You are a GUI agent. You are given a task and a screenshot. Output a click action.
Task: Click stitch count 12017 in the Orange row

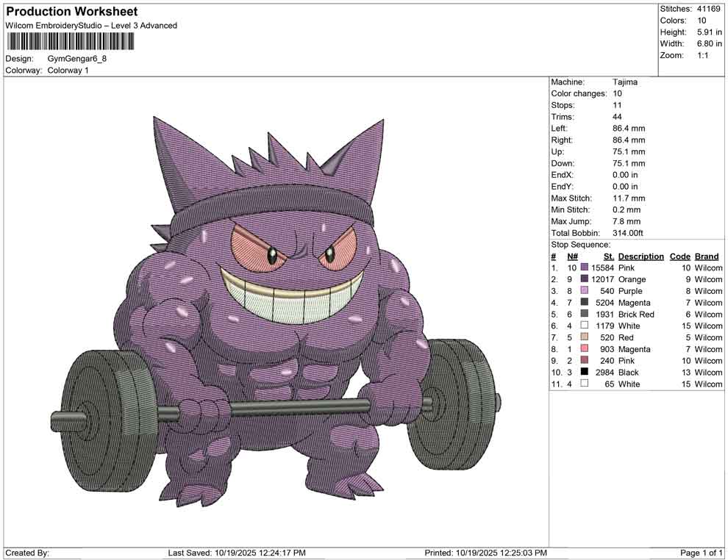602,279
